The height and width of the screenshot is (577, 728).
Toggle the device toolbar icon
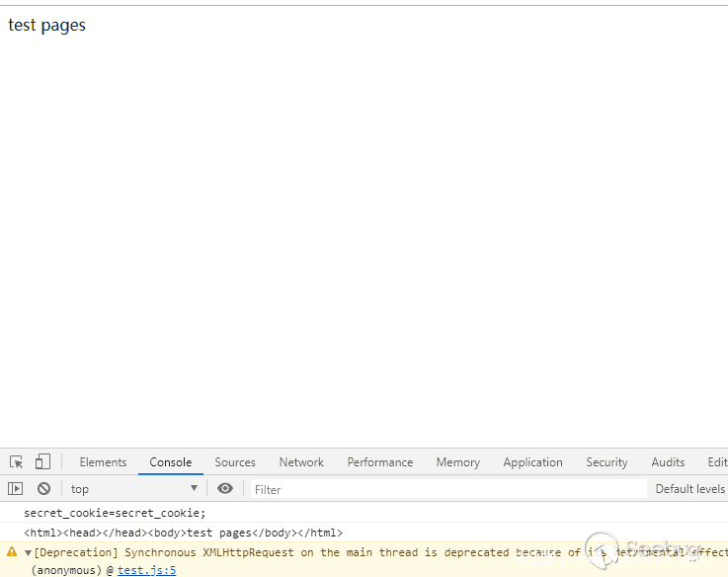[x=42, y=462]
